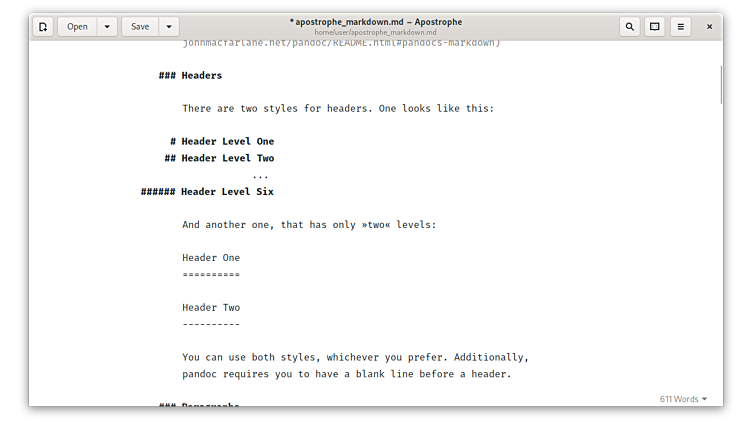Click the Open button

pos(77,27)
